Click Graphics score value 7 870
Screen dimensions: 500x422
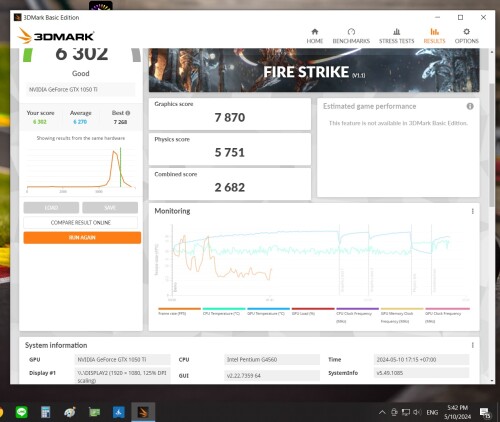pos(230,118)
